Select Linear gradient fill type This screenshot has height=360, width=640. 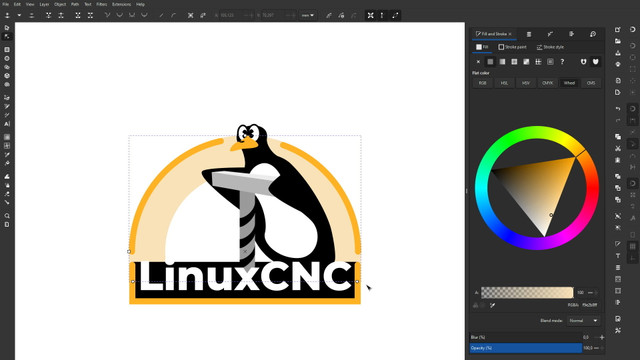coord(502,62)
